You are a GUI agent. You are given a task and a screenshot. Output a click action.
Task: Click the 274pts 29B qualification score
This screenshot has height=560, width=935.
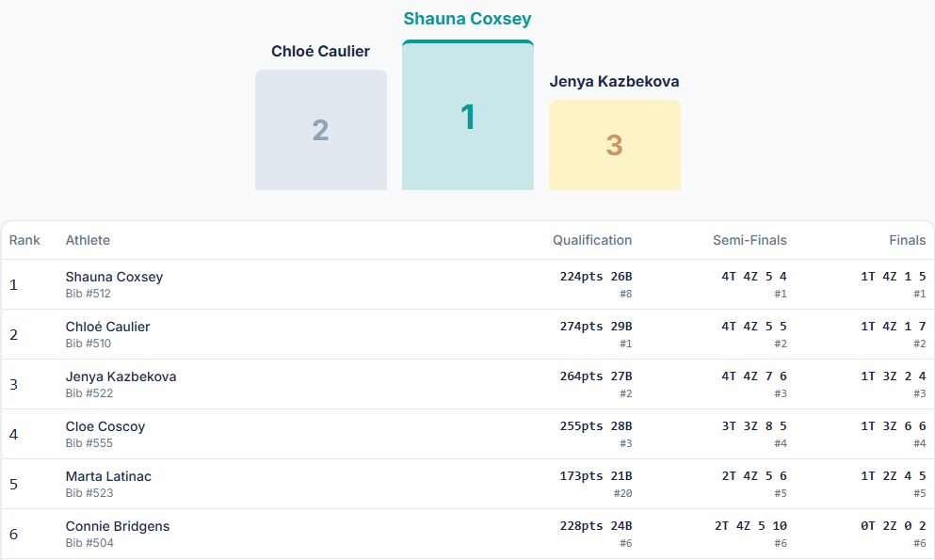pos(596,327)
